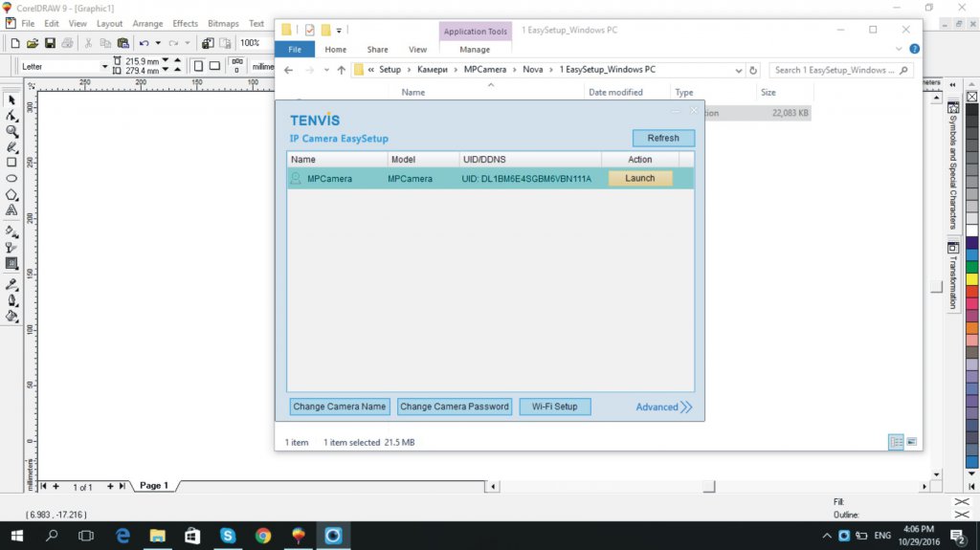Viewport: 980px width, 550px height.
Task: Click the Save disk icon
Action: tap(49, 43)
